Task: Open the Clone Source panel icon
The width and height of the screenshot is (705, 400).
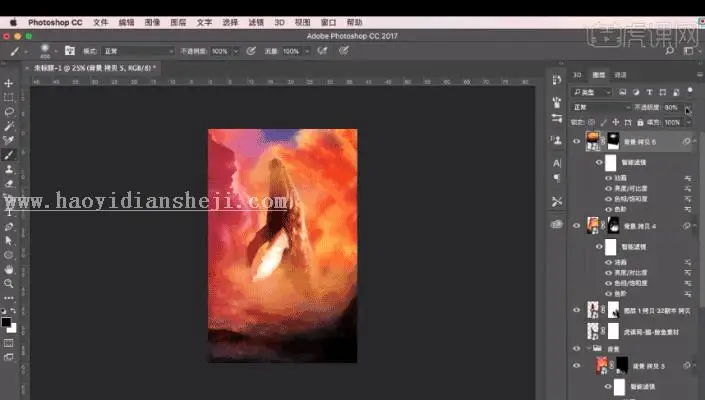Action: (x=557, y=140)
